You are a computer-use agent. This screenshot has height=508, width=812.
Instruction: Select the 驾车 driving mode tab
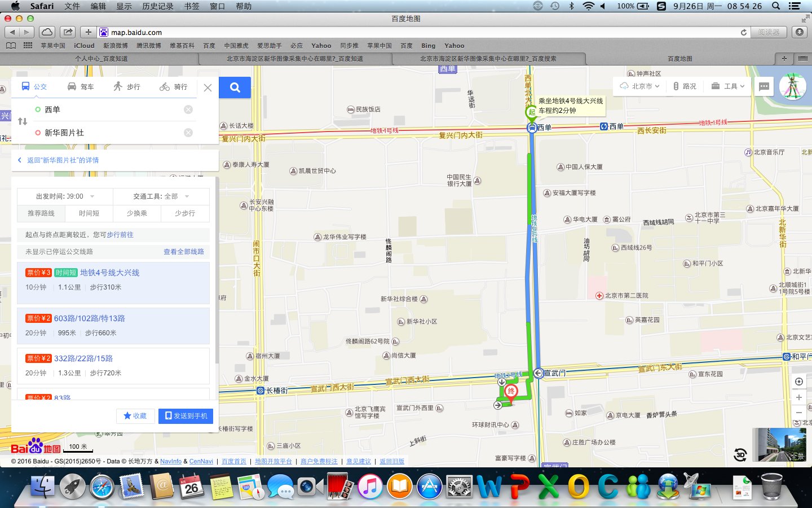tap(81, 87)
